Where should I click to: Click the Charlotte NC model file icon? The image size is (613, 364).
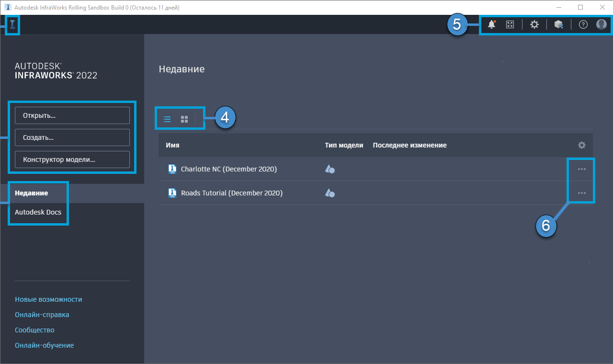[x=172, y=169]
